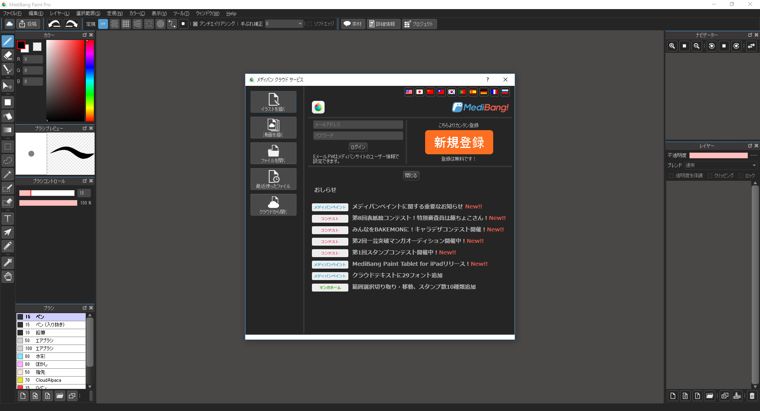Screen dimensions: 760x411
Task: Enable the circle snap toggle
Action: (x=160, y=24)
